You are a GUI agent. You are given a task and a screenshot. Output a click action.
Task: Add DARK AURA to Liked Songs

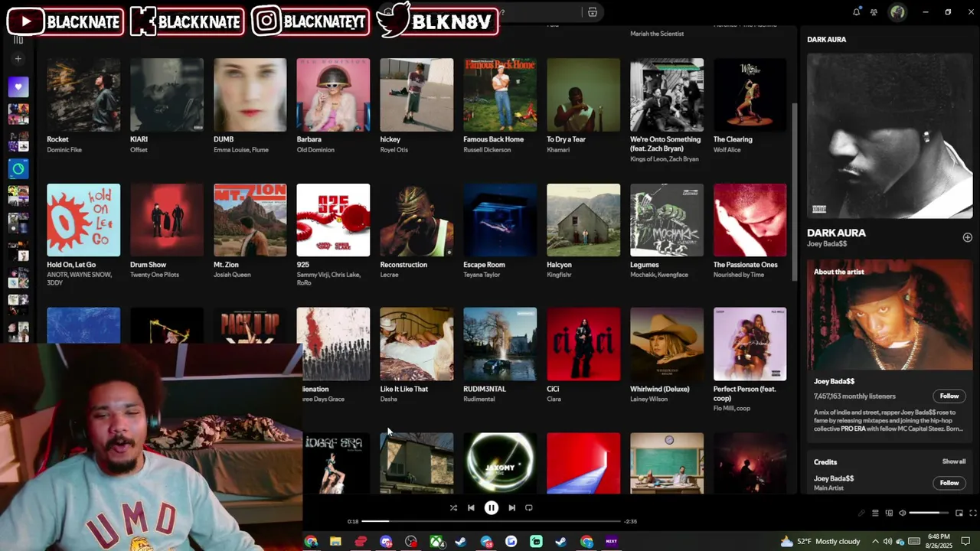click(x=967, y=237)
